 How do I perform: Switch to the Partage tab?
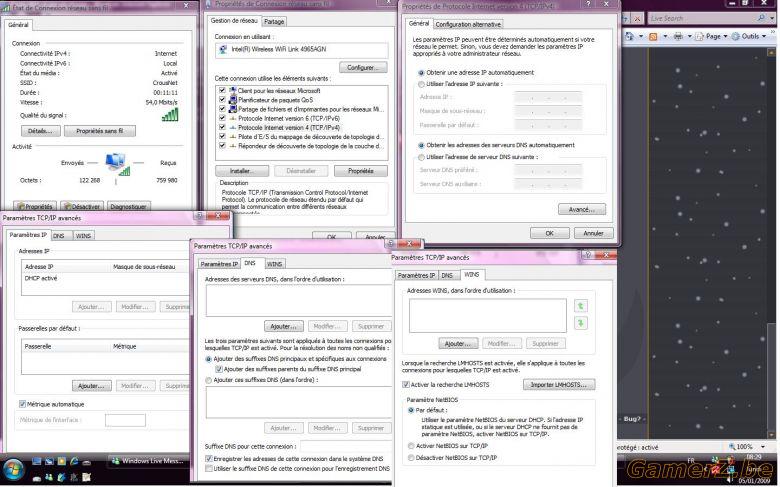274,21
